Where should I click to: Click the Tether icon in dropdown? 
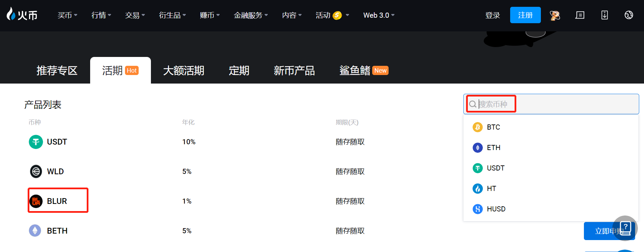click(x=478, y=168)
